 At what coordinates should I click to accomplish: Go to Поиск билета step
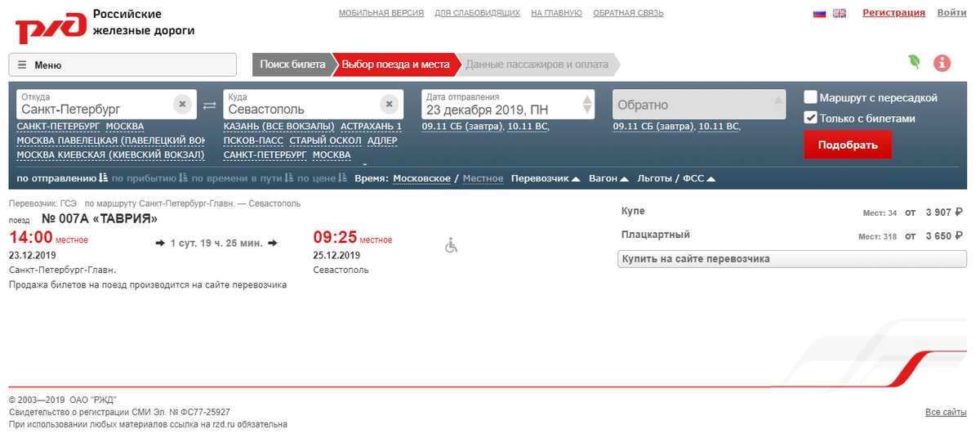[292, 65]
